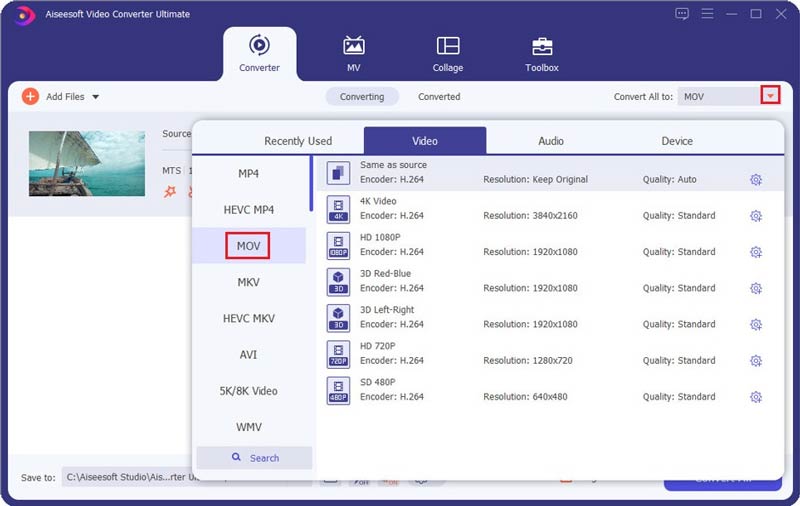Open settings gear for SD 480P

pyautogui.click(x=756, y=397)
